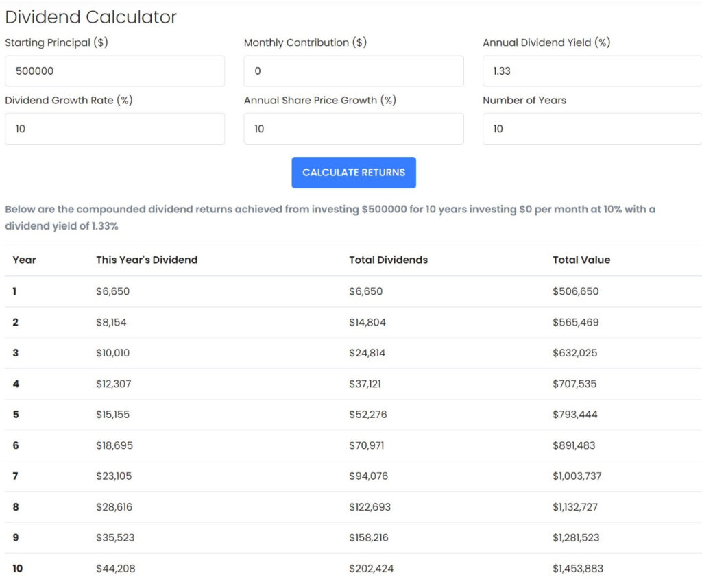This screenshot has width=702, height=588.
Task: Click the Number of Years input field
Action: (x=592, y=129)
